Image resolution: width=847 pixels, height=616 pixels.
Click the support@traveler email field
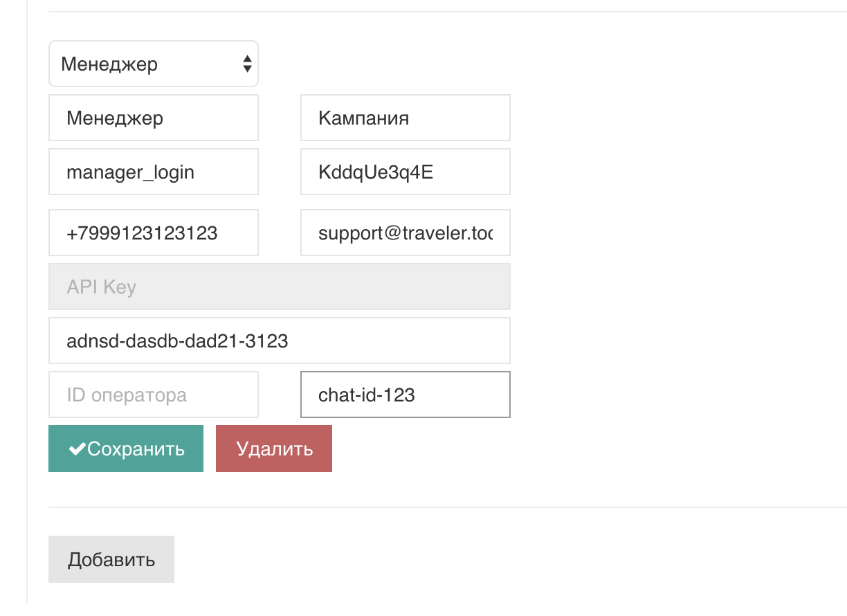[x=405, y=233]
